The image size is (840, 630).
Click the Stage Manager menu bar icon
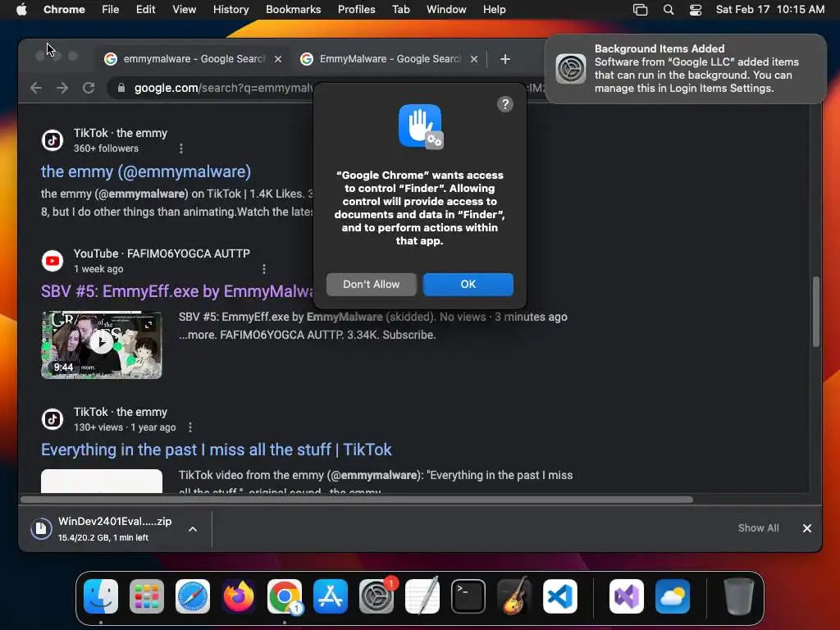[640, 10]
